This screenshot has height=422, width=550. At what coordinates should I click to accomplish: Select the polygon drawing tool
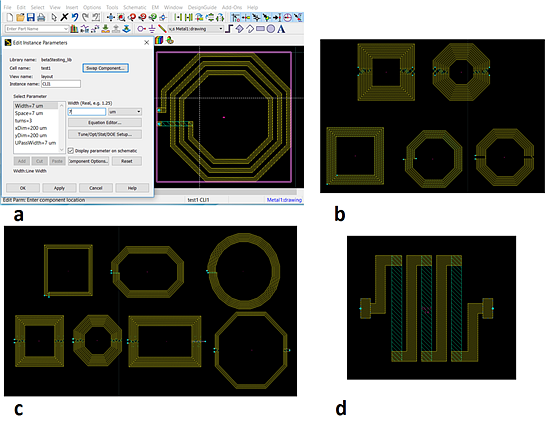(239, 29)
